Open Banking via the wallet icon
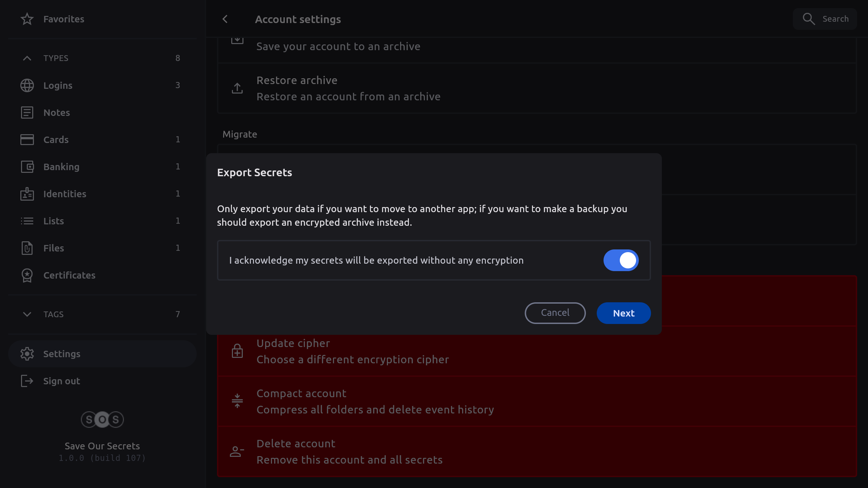This screenshot has width=868, height=488. [x=27, y=167]
